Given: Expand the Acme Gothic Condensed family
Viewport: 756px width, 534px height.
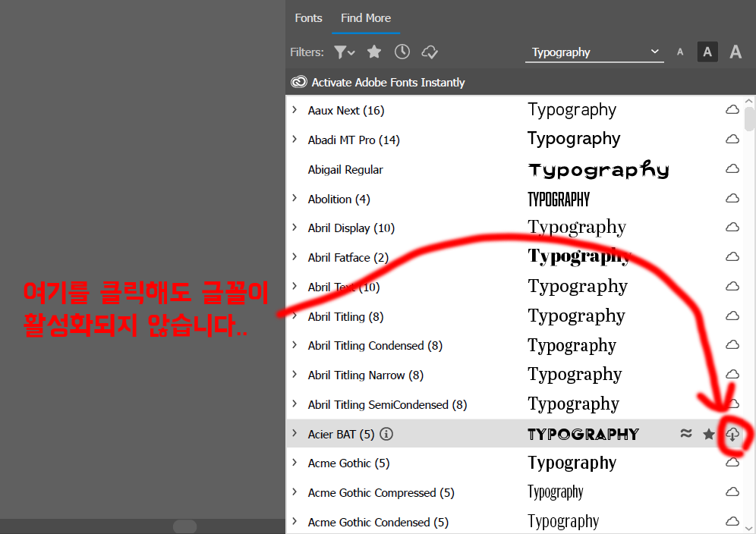Looking at the screenshot, I should [x=295, y=521].
